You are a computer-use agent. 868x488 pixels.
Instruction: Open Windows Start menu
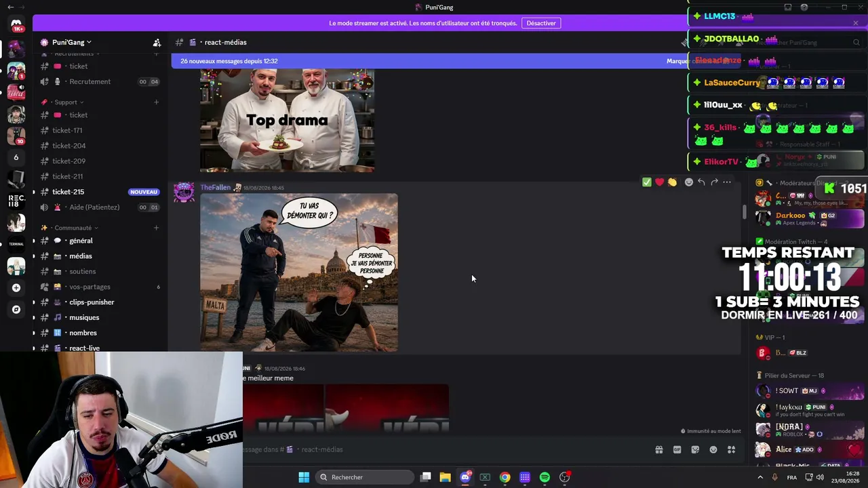click(304, 477)
